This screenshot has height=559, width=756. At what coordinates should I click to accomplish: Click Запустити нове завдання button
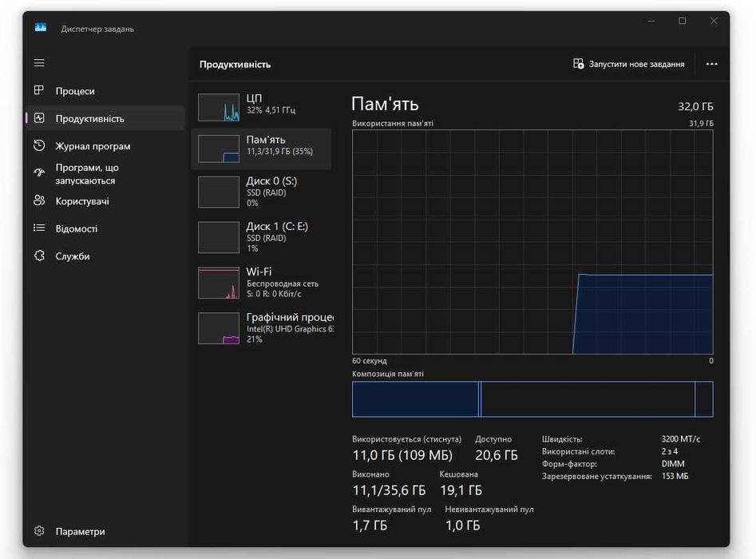628,64
